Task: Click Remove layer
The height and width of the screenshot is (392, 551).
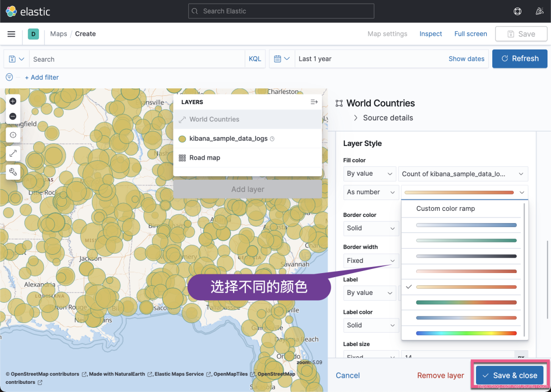Action: point(441,376)
